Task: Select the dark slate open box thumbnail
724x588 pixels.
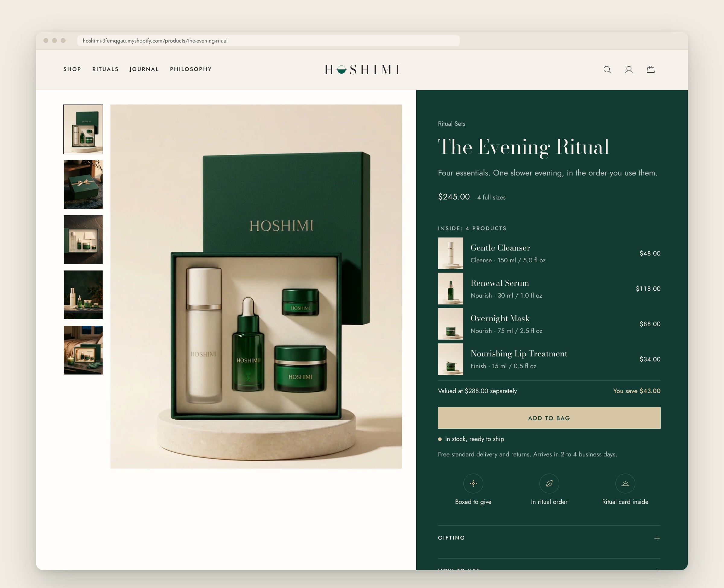Action: (83, 240)
